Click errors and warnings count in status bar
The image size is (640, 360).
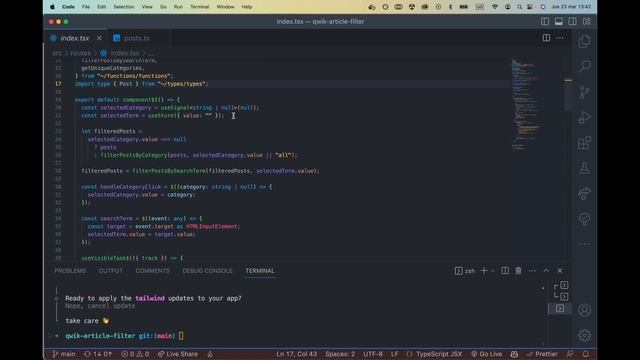click(x=135, y=354)
